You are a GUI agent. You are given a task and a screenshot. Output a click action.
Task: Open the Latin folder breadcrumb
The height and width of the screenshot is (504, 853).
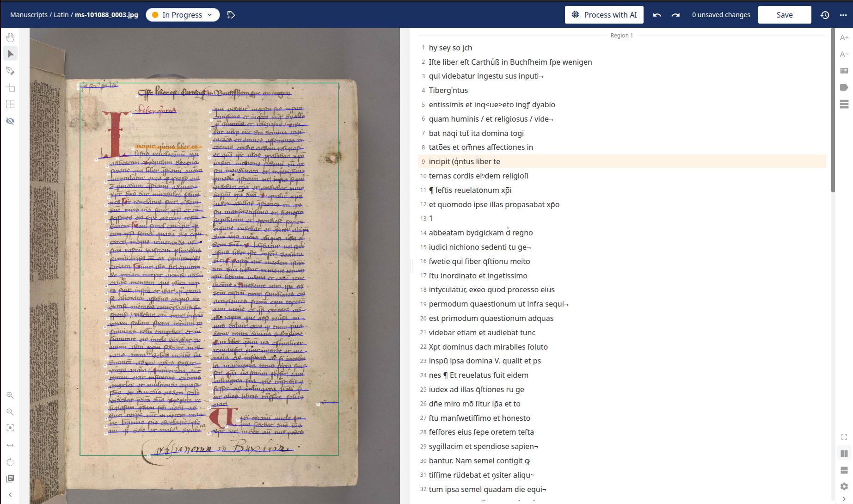[x=61, y=15]
